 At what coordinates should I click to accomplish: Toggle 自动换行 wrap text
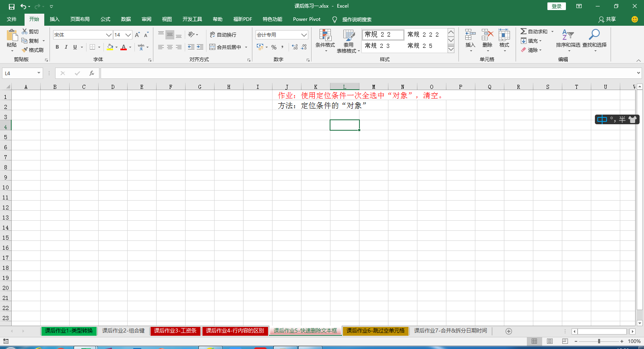223,35
